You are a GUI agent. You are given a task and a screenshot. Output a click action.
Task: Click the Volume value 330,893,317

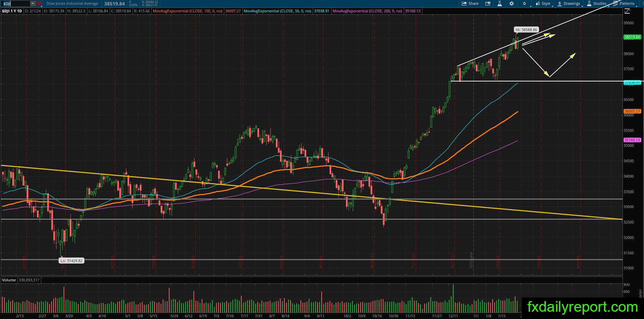[x=28, y=280]
